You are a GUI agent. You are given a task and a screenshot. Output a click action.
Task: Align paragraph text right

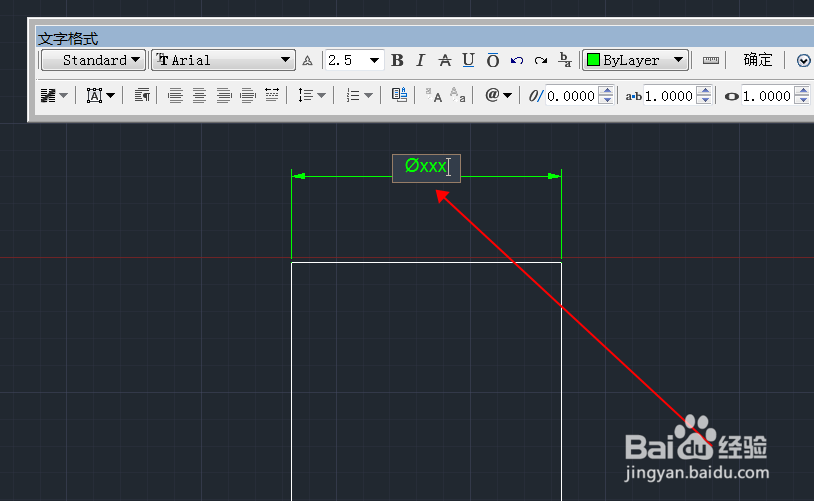click(224, 96)
